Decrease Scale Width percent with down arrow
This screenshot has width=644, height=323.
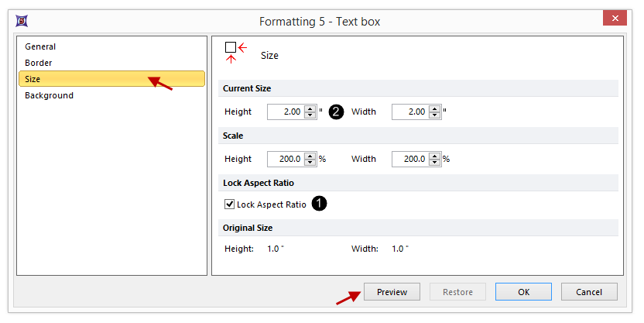coord(435,163)
